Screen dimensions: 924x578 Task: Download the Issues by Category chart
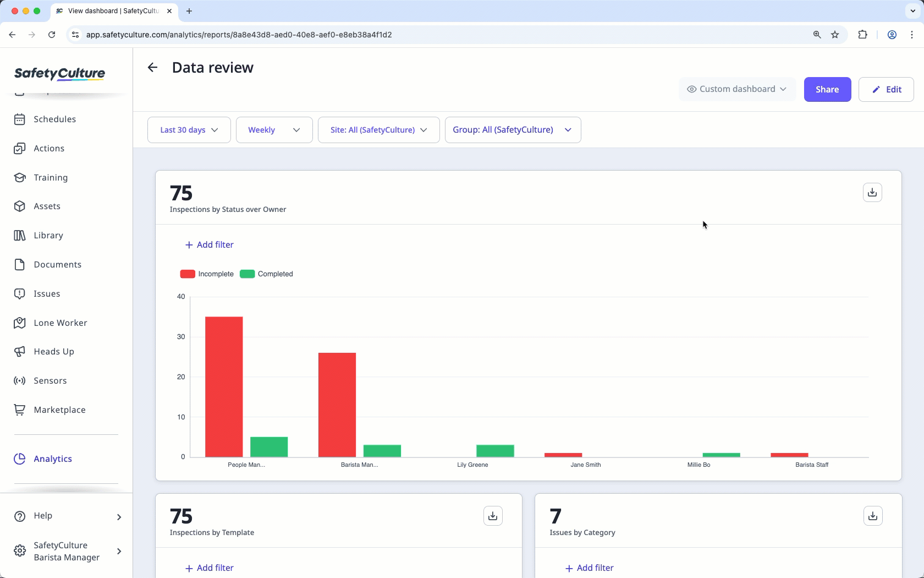click(873, 516)
